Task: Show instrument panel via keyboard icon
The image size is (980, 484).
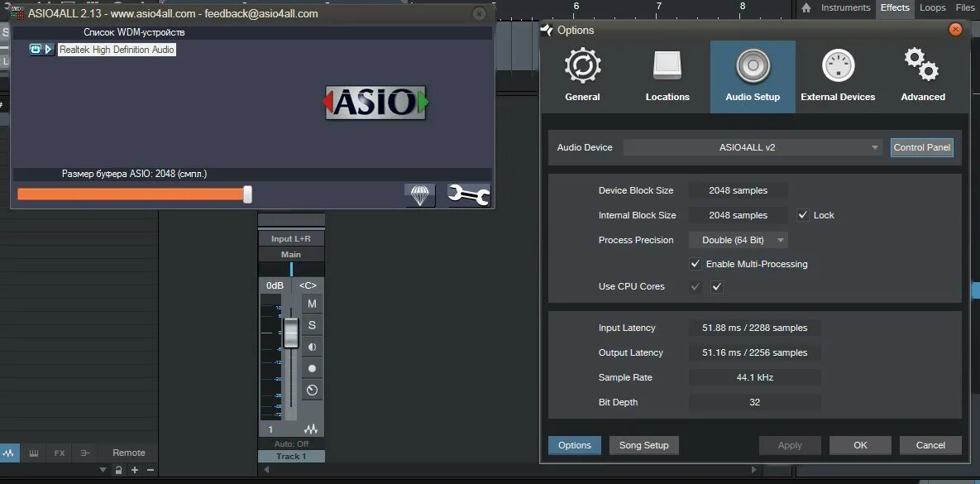Action: tap(35, 453)
